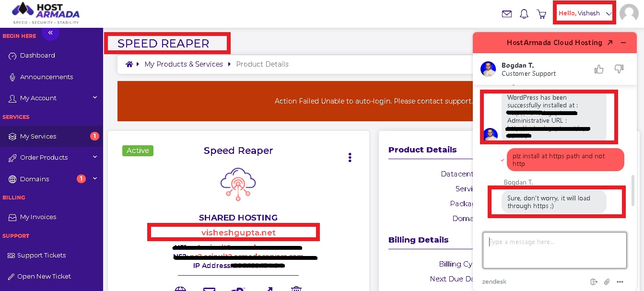This screenshot has width=644, height=291.
Task: Rate the chat with thumbs up
Action: [x=599, y=69]
